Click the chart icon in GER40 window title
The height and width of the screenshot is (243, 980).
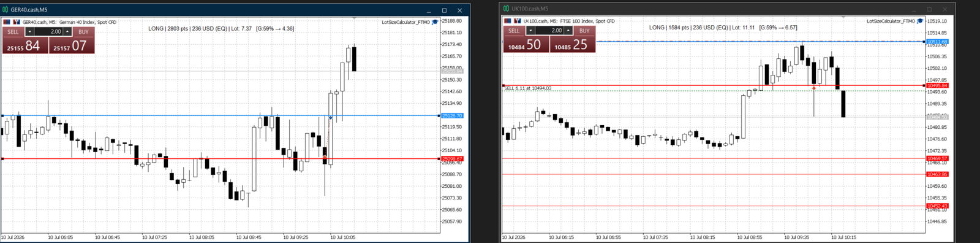click(5, 10)
